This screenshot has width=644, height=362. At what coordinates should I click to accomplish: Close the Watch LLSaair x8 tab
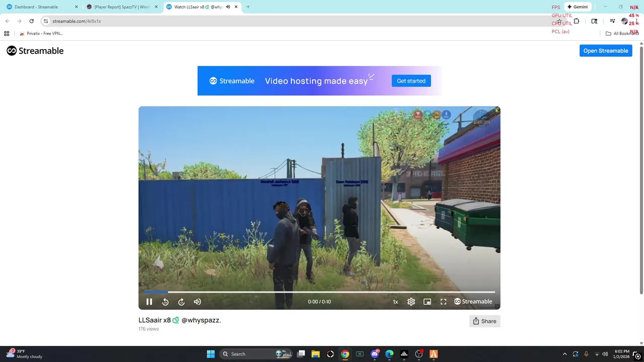coord(236,7)
